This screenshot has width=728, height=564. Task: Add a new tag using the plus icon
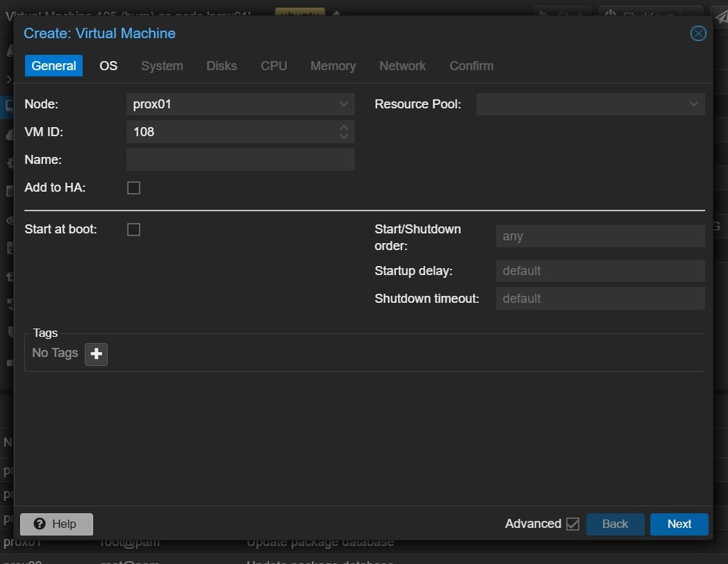tap(96, 354)
